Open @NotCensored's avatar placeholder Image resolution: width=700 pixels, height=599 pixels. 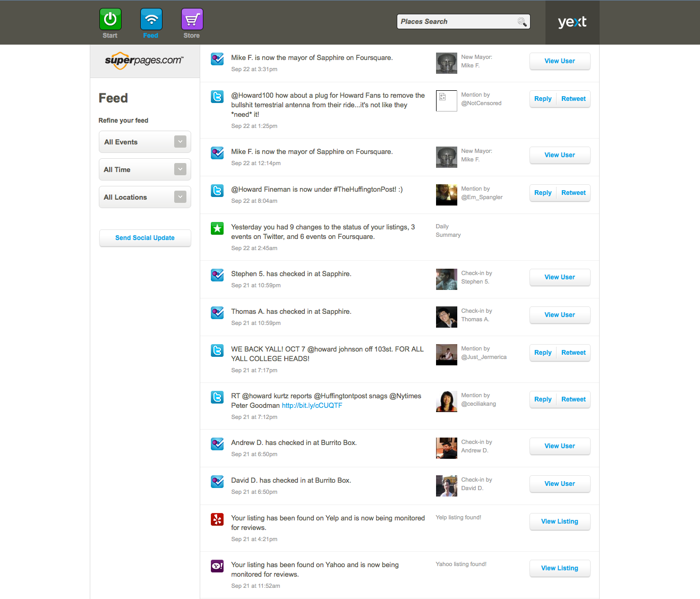(447, 101)
